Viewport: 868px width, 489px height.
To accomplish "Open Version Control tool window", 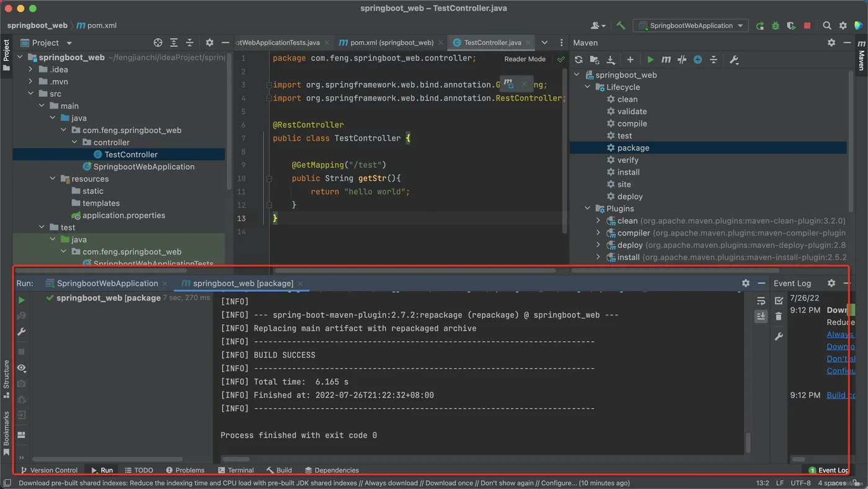I will [x=49, y=470].
